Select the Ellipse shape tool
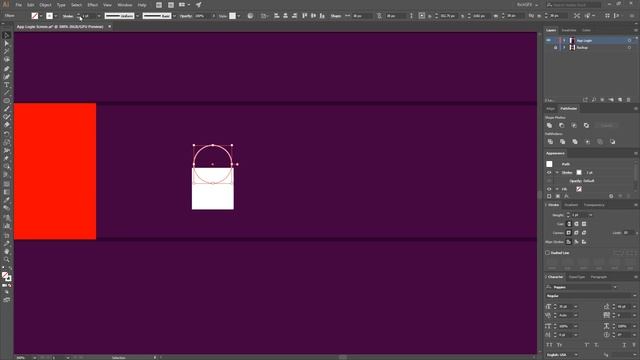Image resolution: width=640 pixels, height=360 pixels. tap(7, 101)
